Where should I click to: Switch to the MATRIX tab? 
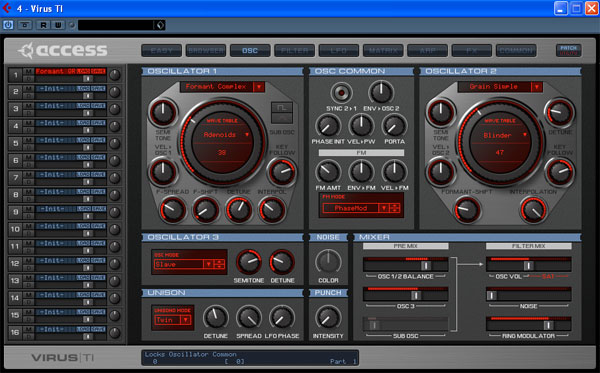point(383,50)
